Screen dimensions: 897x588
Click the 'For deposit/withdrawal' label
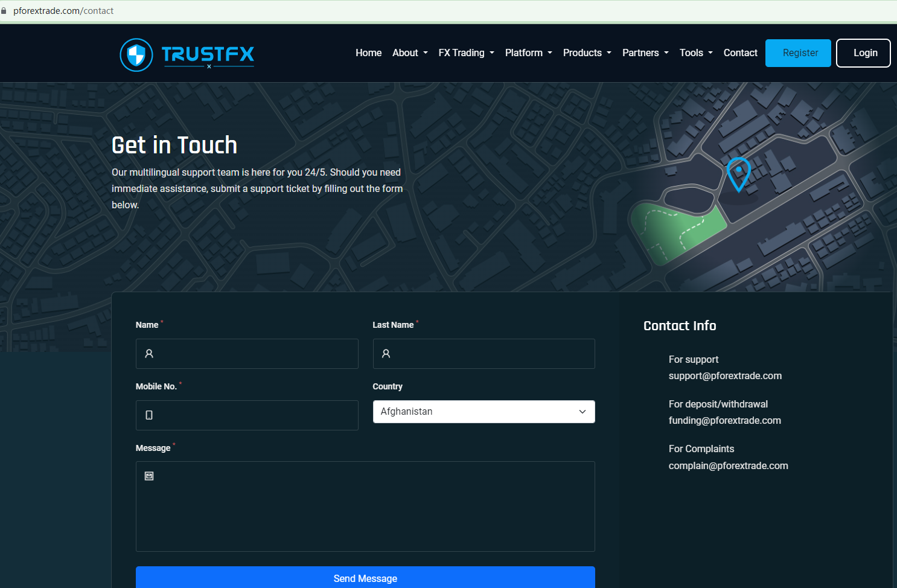[x=718, y=404]
